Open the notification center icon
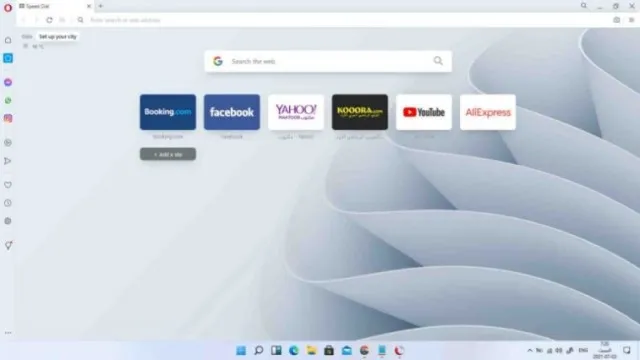This screenshot has height=360, width=640. click(627, 350)
